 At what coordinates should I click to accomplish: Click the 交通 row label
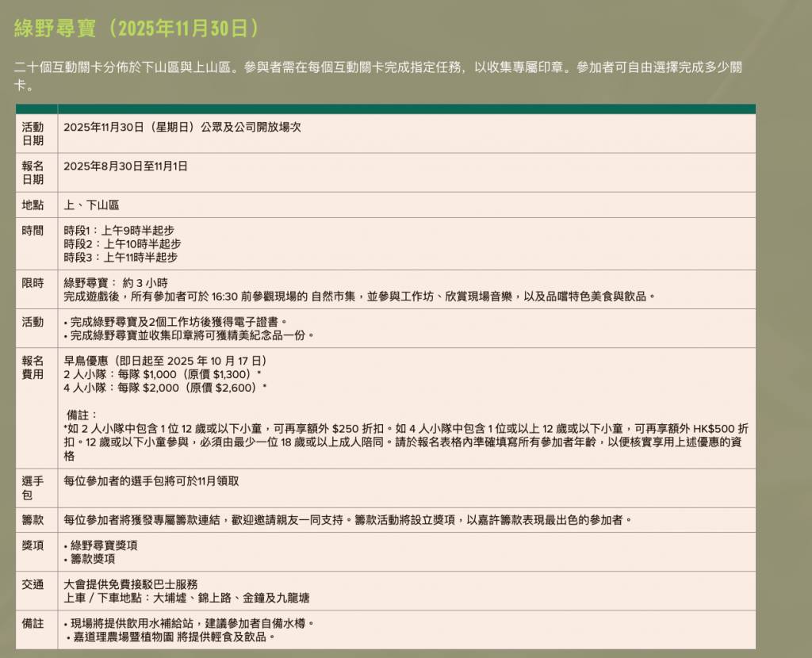pos(33,584)
